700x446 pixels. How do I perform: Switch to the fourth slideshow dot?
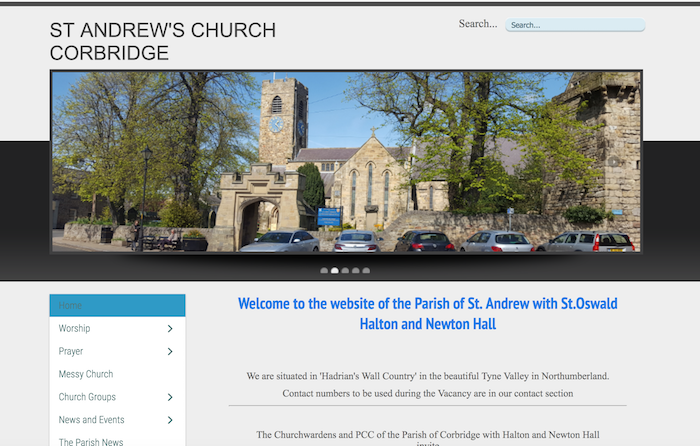(x=356, y=270)
